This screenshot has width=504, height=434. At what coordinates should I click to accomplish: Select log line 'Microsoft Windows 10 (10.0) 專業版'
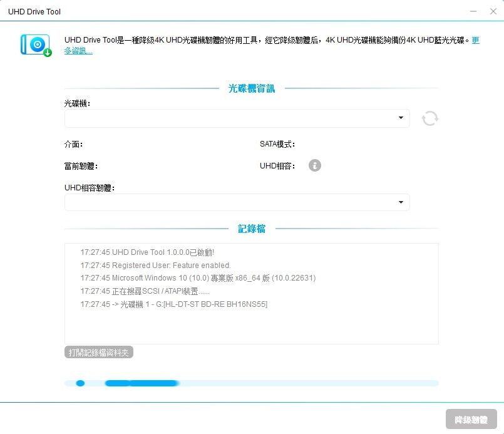pyautogui.click(x=198, y=278)
